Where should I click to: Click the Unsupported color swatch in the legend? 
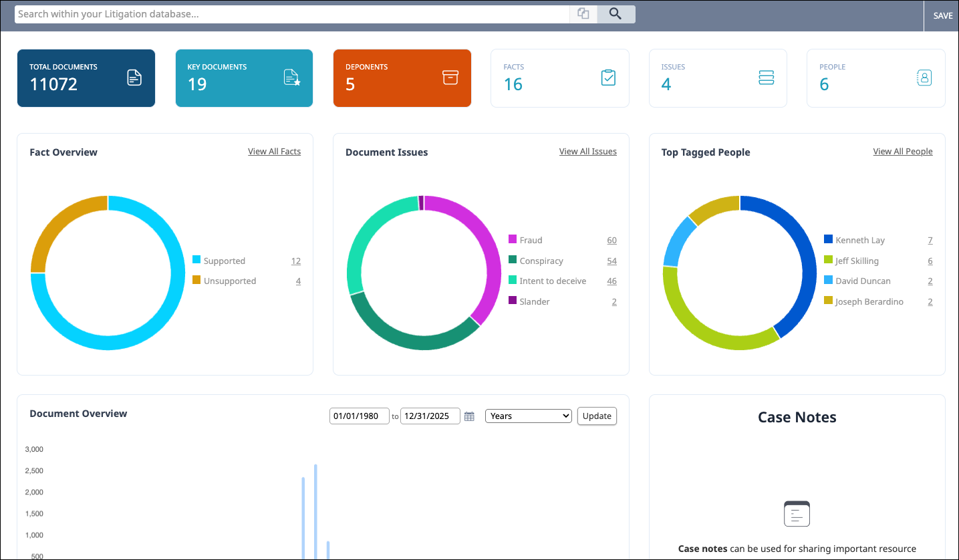tap(196, 280)
